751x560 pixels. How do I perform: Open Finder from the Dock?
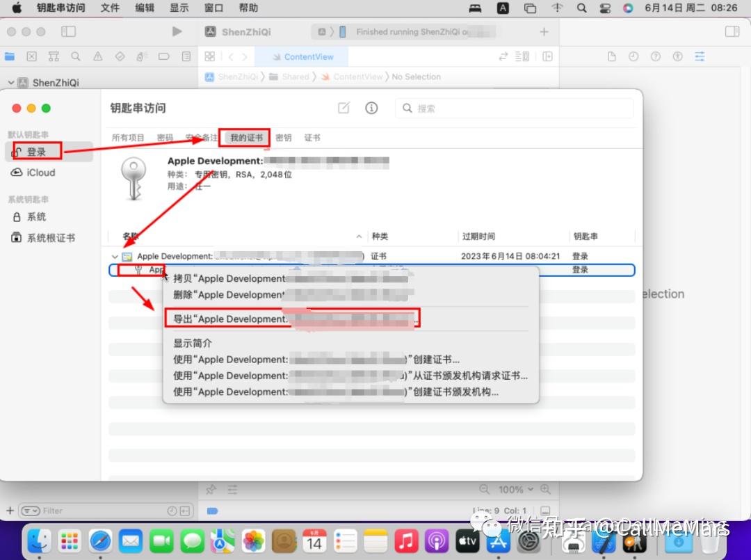[39, 541]
